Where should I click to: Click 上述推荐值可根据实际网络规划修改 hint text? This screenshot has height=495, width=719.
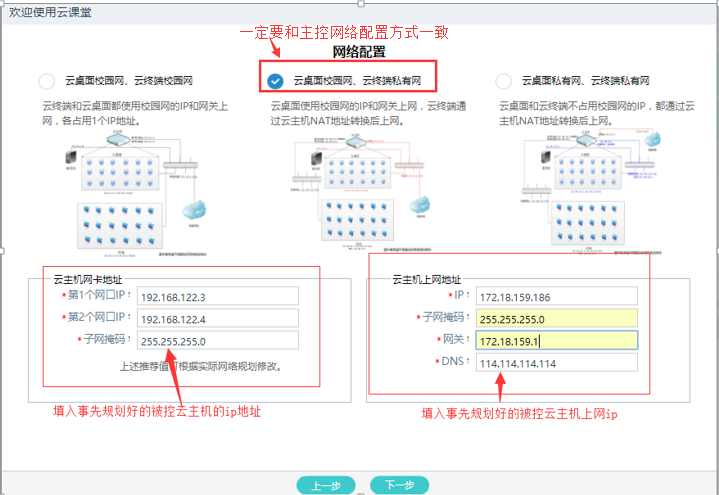pyautogui.click(x=200, y=367)
